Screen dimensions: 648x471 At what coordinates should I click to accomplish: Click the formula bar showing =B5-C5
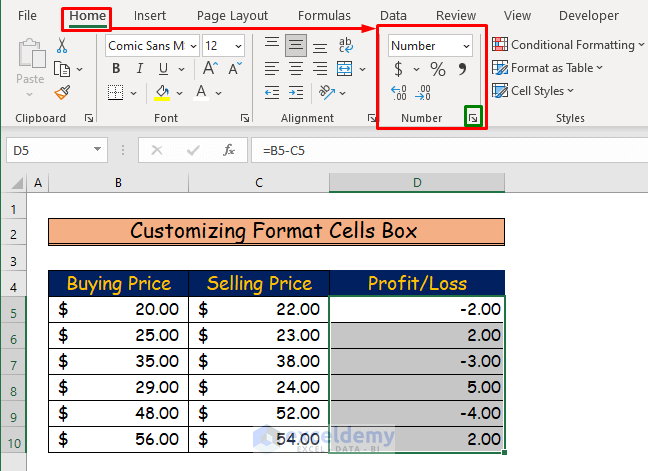point(450,150)
